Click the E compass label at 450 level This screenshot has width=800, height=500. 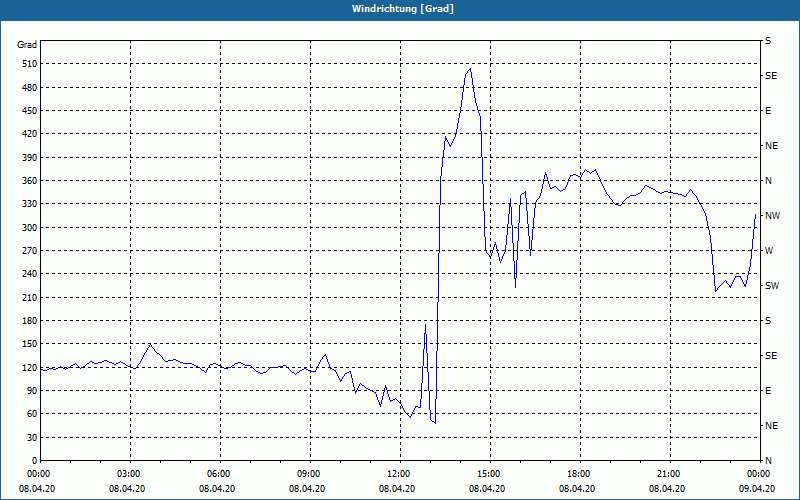coord(768,111)
